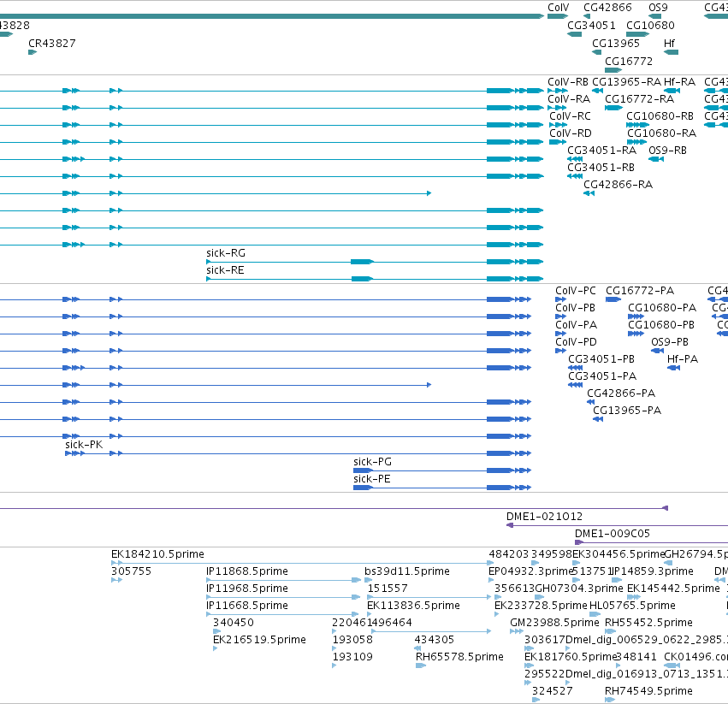Click the 340450 EST label
This screenshot has height=704, width=728.
tap(233, 623)
